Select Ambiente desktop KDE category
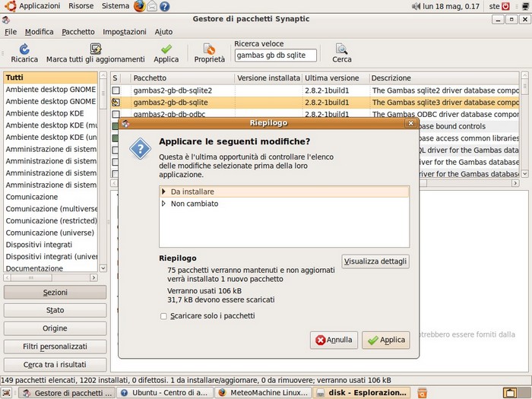The height and width of the screenshot is (399, 532). (51, 113)
